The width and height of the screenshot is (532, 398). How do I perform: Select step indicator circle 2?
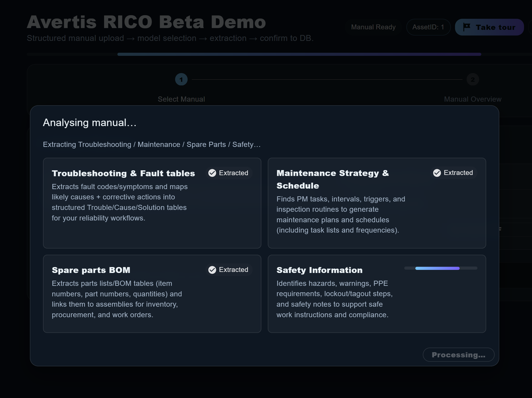click(x=473, y=79)
